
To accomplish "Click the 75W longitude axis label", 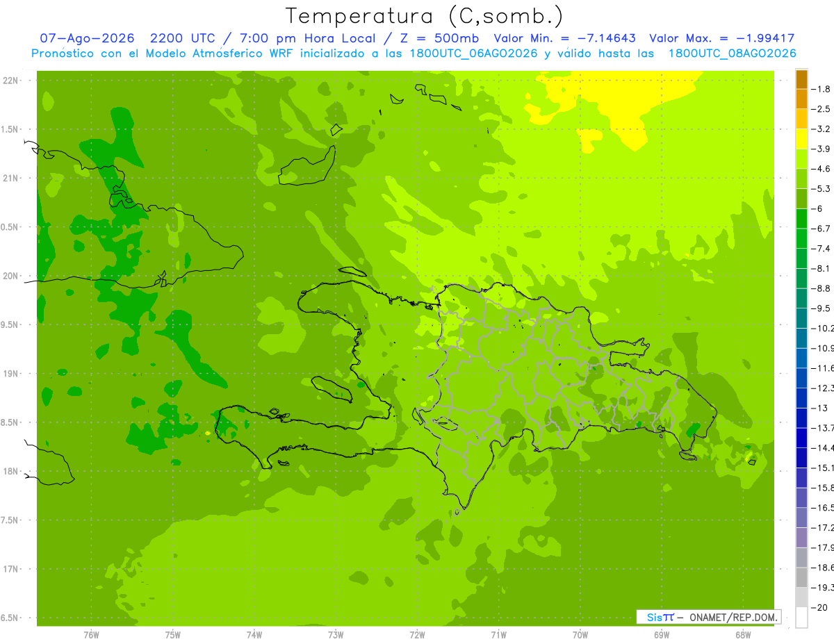I will coord(172,635).
